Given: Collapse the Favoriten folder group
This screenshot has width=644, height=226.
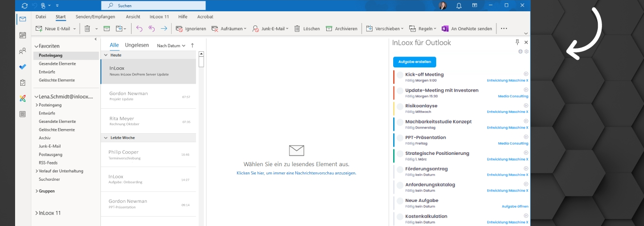Looking at the screenshot, I should [x=36, y=46].
